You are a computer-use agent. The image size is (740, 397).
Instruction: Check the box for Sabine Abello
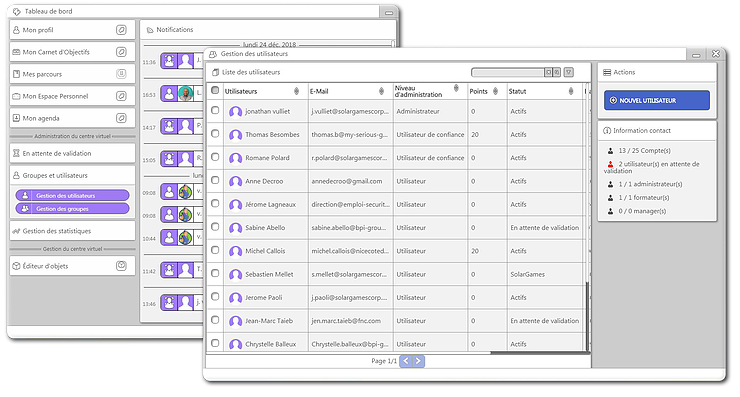pos(215,227)
